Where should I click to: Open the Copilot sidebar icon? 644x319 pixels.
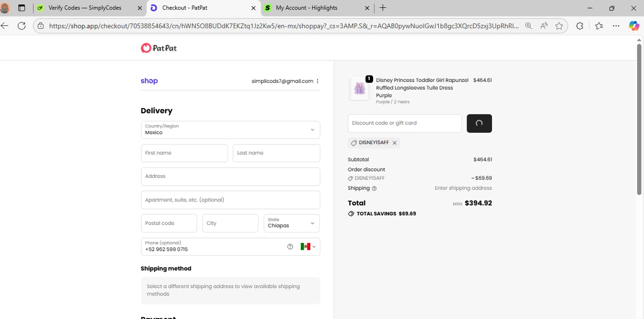(634, 26)
